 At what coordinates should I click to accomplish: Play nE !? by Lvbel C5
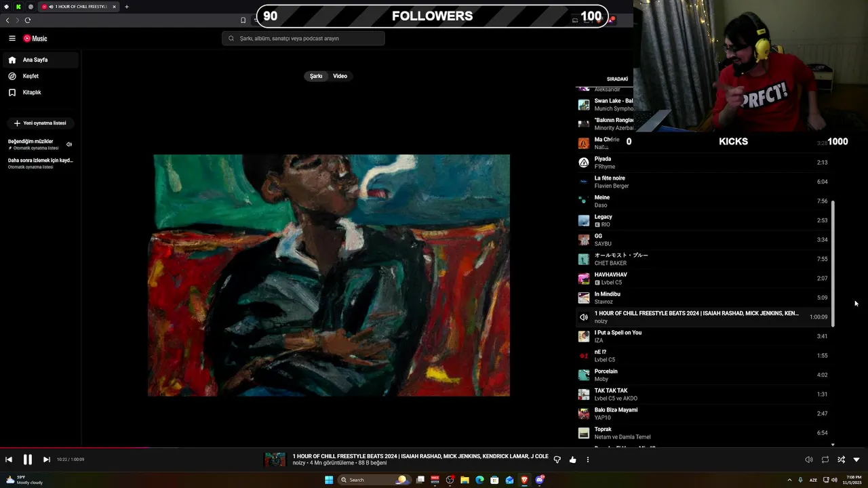click(x=703, y=356)
